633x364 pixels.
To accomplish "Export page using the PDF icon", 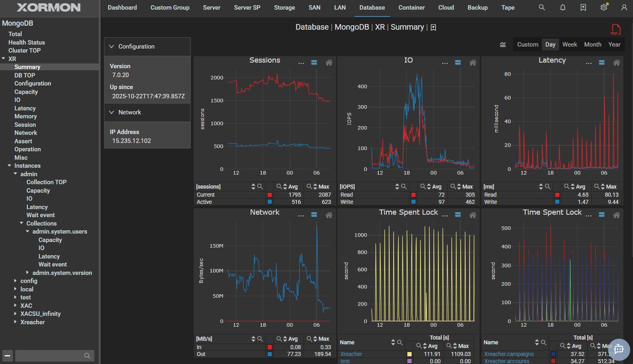I will tap(615, 30).
